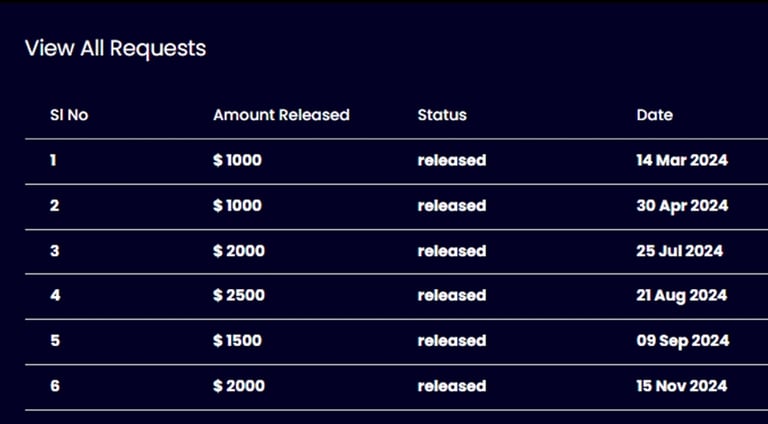
Task: Select the 09 Sep 2024 date cell
Action: pos(683,341)
